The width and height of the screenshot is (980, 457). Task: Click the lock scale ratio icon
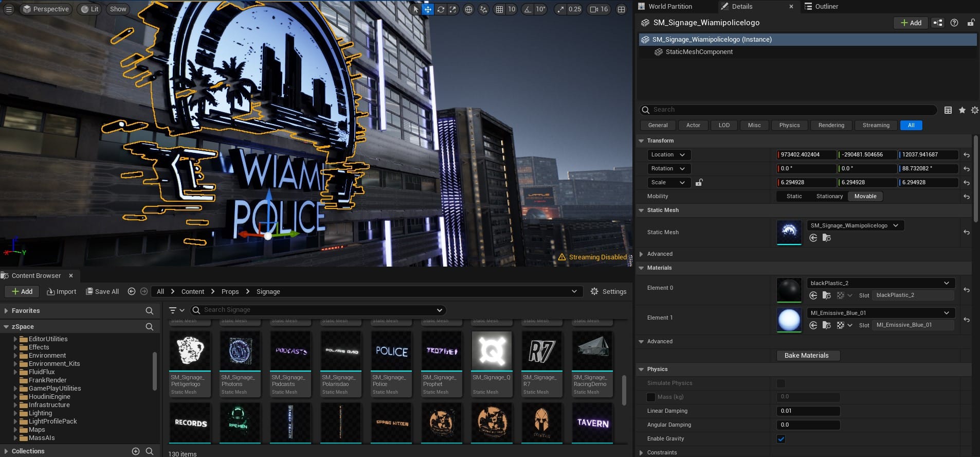(699, 182)
